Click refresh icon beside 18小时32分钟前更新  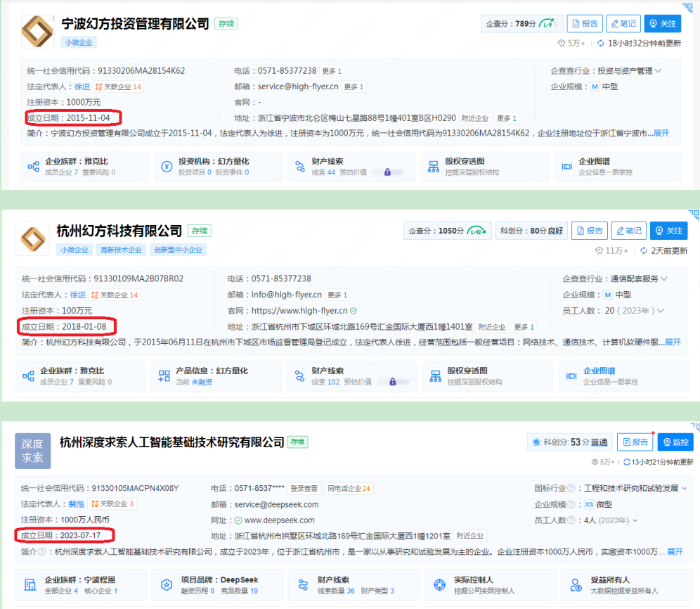601,44
